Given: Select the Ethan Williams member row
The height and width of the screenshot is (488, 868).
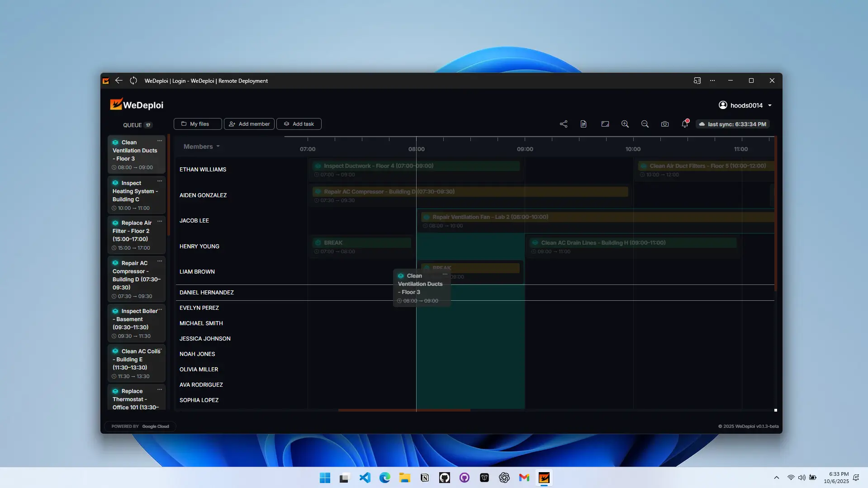Looking at the screenshot, I should (x=203, y=170).
